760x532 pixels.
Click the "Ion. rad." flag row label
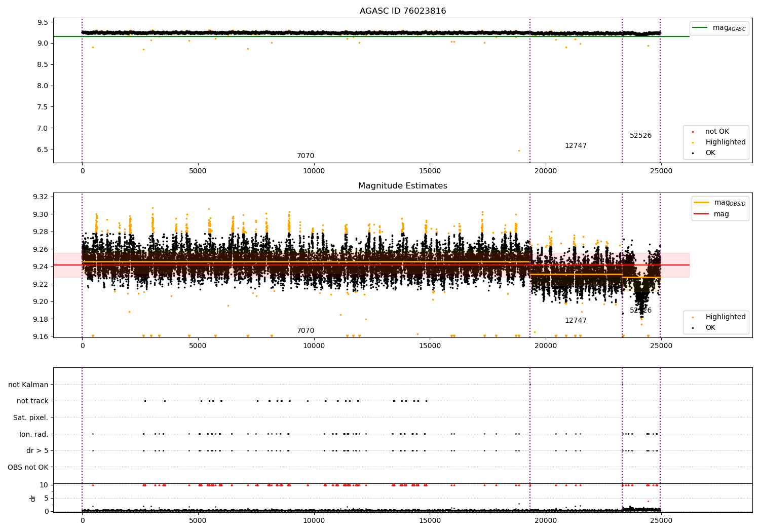click(x=34, y=434)
